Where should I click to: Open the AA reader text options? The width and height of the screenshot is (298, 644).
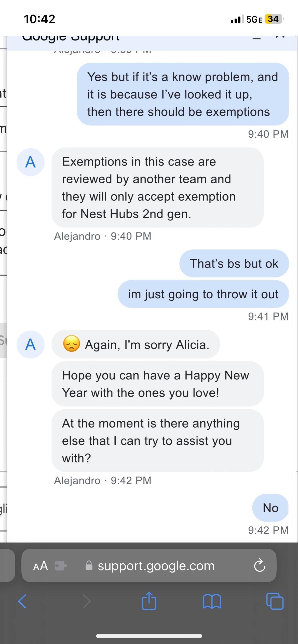point(40,566)
